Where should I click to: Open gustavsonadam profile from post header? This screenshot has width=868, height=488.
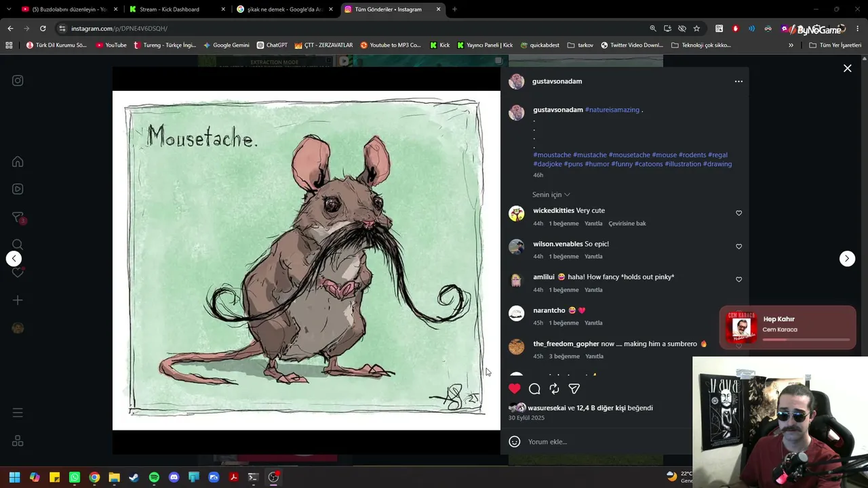tap(557, 81)
